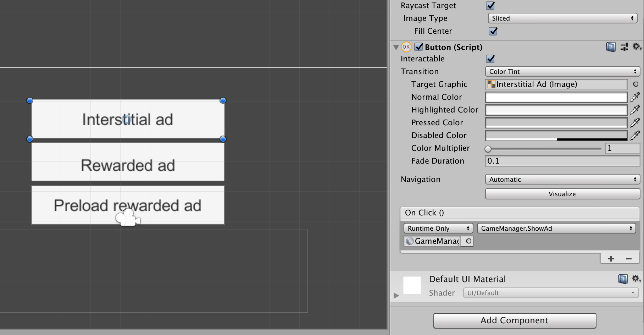Toggle the Interactable checkbox

(x=490, y=59)
